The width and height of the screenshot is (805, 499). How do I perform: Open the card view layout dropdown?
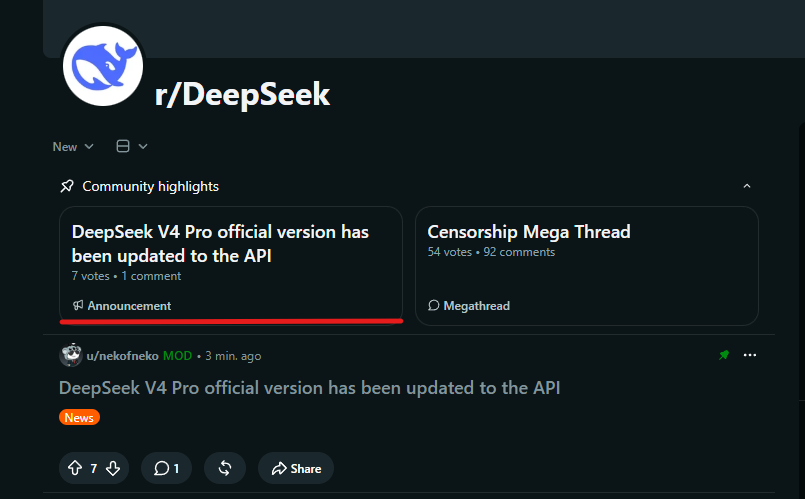coord(132,146)
